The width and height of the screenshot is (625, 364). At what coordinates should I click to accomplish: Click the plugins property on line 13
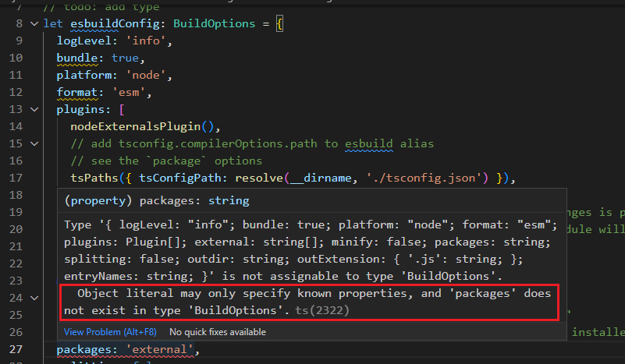coord(80,110)
